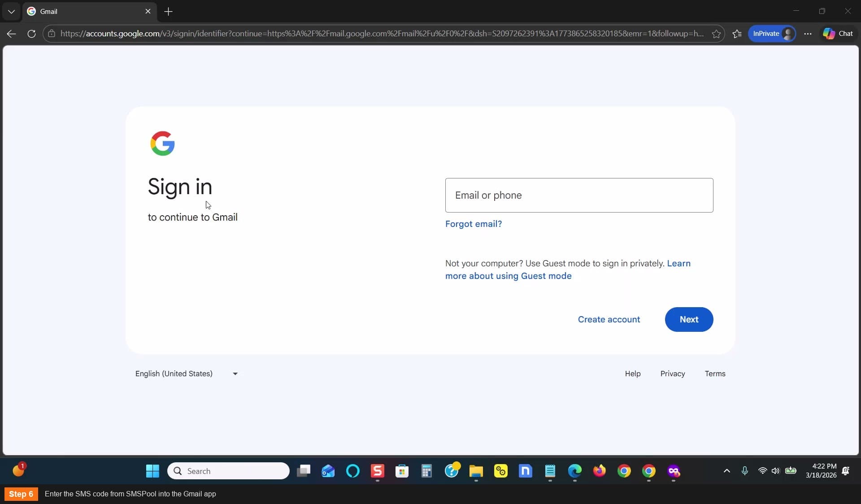Click the battery status tray icon
This screenshot has height=504, width=861.
click(791, 471)
